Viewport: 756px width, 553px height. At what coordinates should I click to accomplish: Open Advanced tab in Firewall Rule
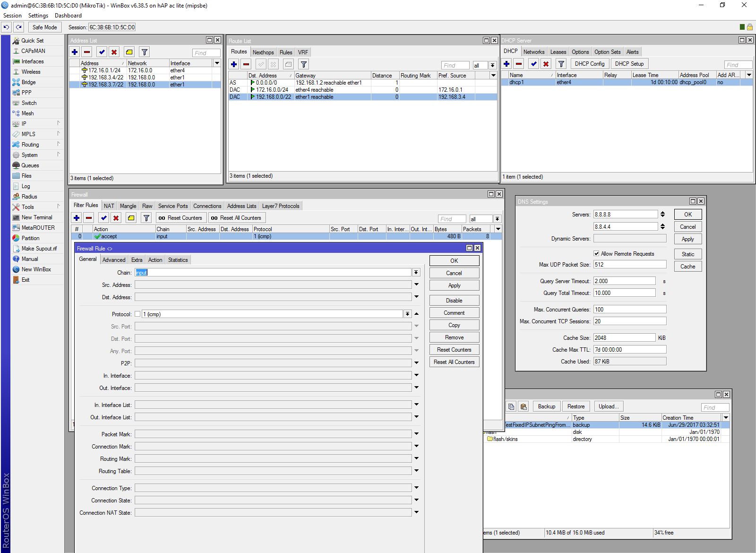pyautogui.click(x=114, y=260)
